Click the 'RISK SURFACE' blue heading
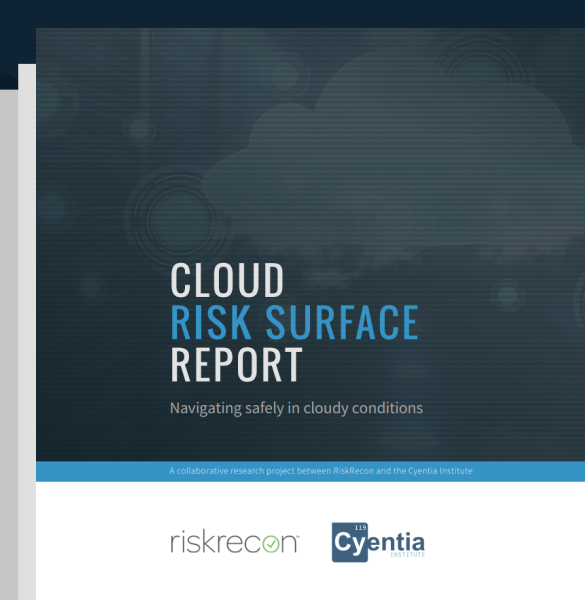 click(294, 322)
